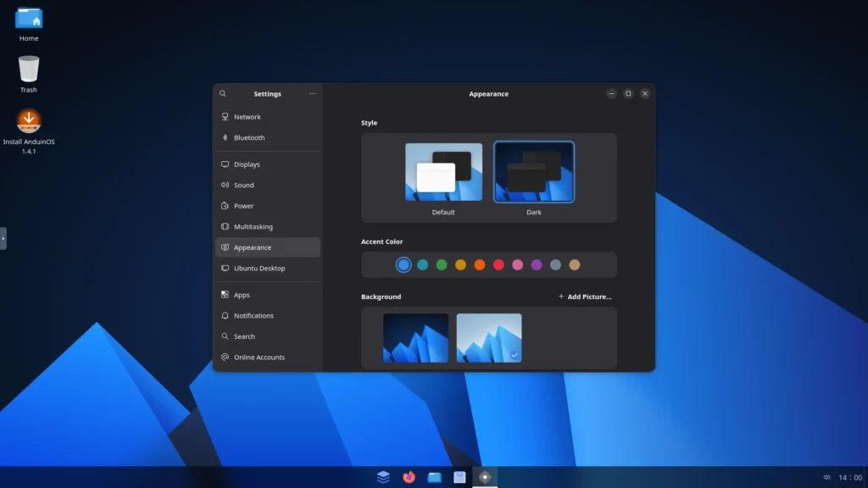Click the Ubuntu Desktop icon in sidebar
Screen dimensions: 868x488
pyautogui.click(x=225, y=268)
